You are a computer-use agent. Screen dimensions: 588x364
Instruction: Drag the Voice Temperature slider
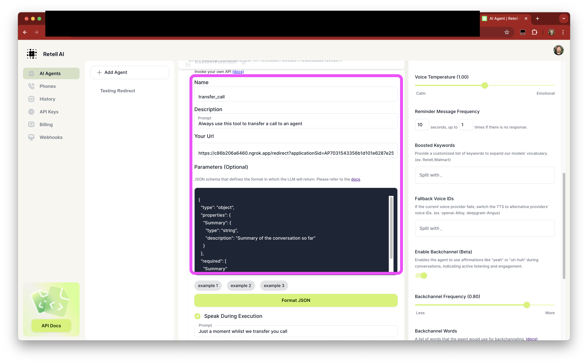pyautogui.click(x=485, y=86)
